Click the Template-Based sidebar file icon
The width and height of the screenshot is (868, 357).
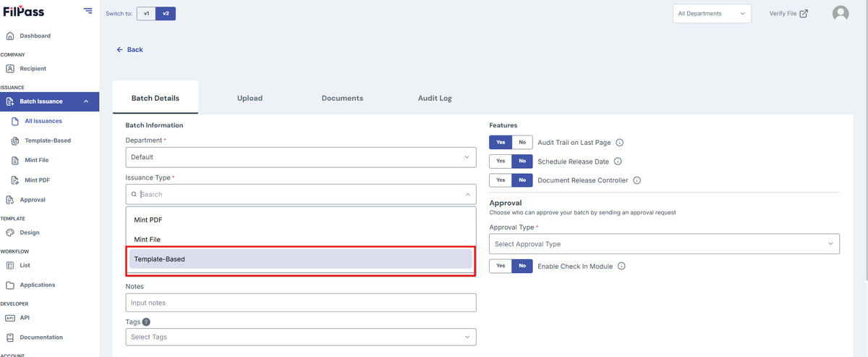click(x=15, y=140)
